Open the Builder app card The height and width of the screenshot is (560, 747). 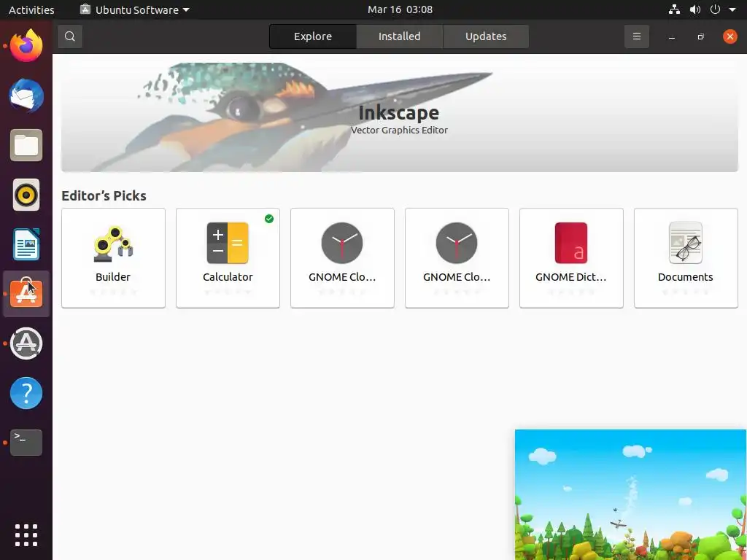point(113,258)
